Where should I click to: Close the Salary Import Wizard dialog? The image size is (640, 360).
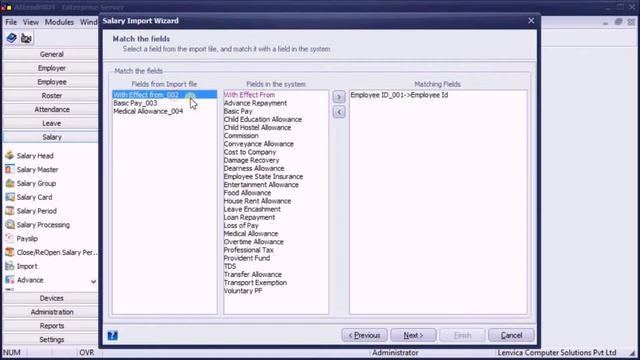click(x=531, y=20)
